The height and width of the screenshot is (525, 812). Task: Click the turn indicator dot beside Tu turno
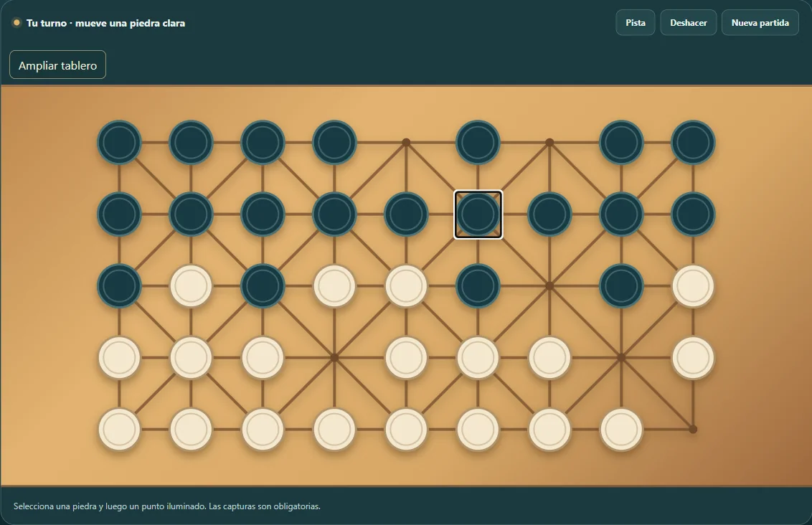pyautogui.click(x=16, y=23)
